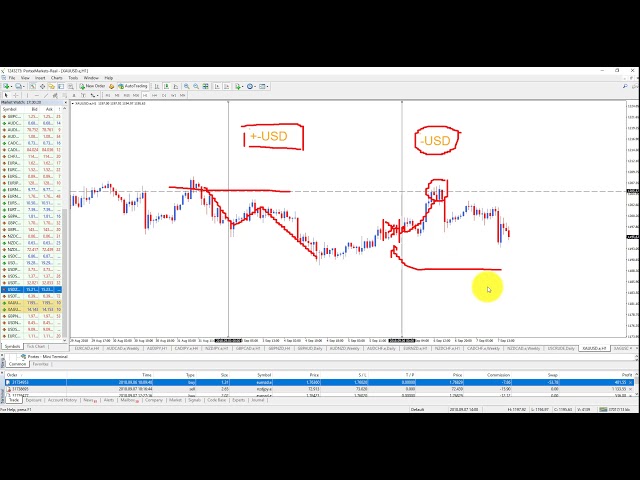The width and height of the screenshot is (640, 480).
Task: Click the New Order toolbar button
Action: 95,86
